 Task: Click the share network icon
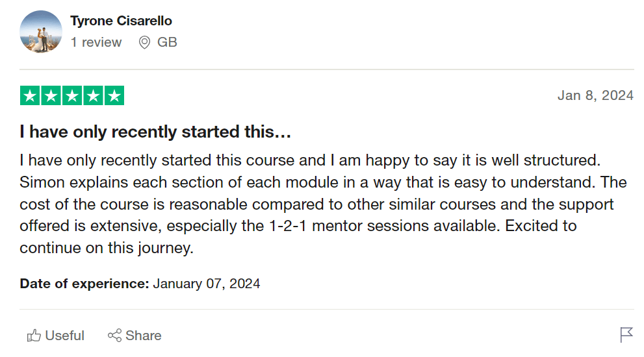pyautogui.click(x=115, y=336)
